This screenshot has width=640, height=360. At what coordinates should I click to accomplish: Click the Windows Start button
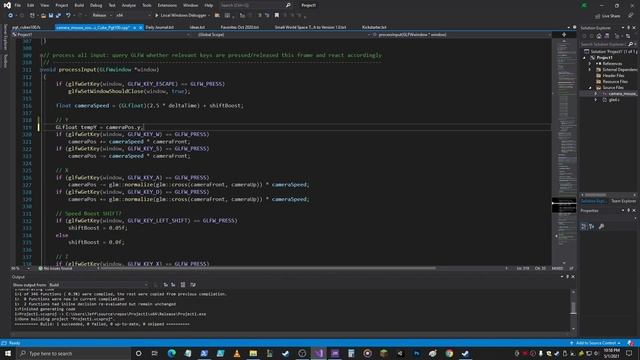click(x=8, y=353)
